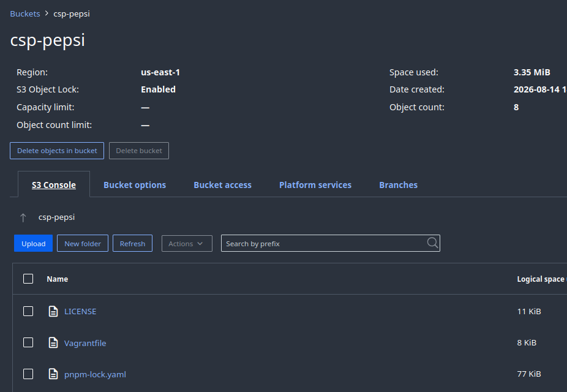Check the Vagrantfile row checkbox
567x392 pixels.
pyautogui.click(x=28, y=342)
